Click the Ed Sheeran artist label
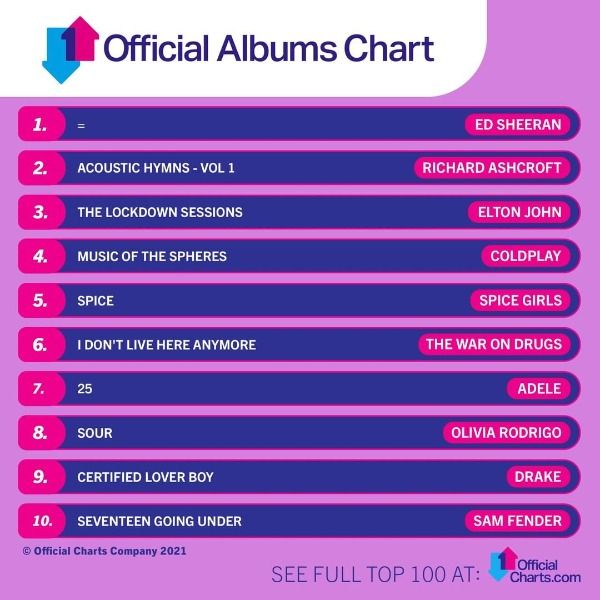This screenshot has width=600, height=600. click(x=518, y=124)
